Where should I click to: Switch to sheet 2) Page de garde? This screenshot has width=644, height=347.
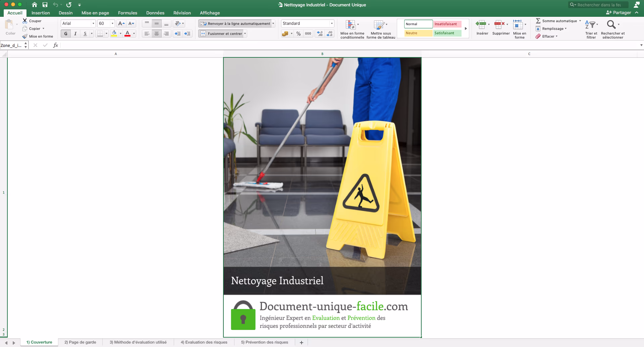80,342
